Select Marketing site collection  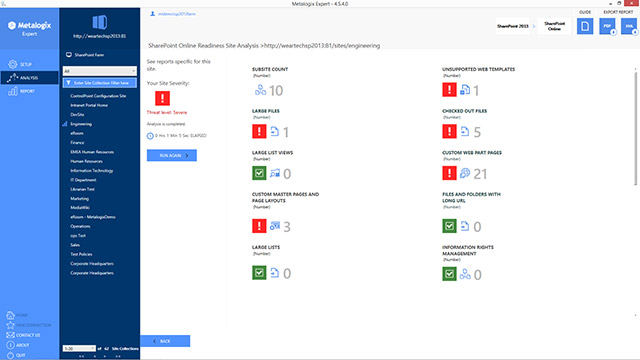pos(79,198)
